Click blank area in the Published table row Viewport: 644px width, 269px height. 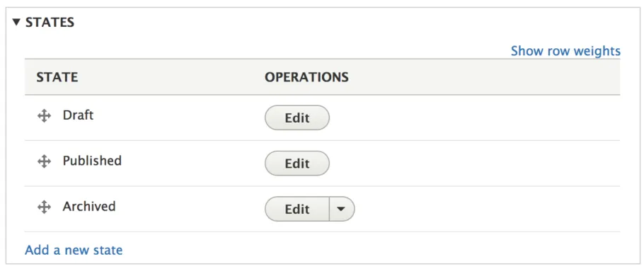coord(472,164)
